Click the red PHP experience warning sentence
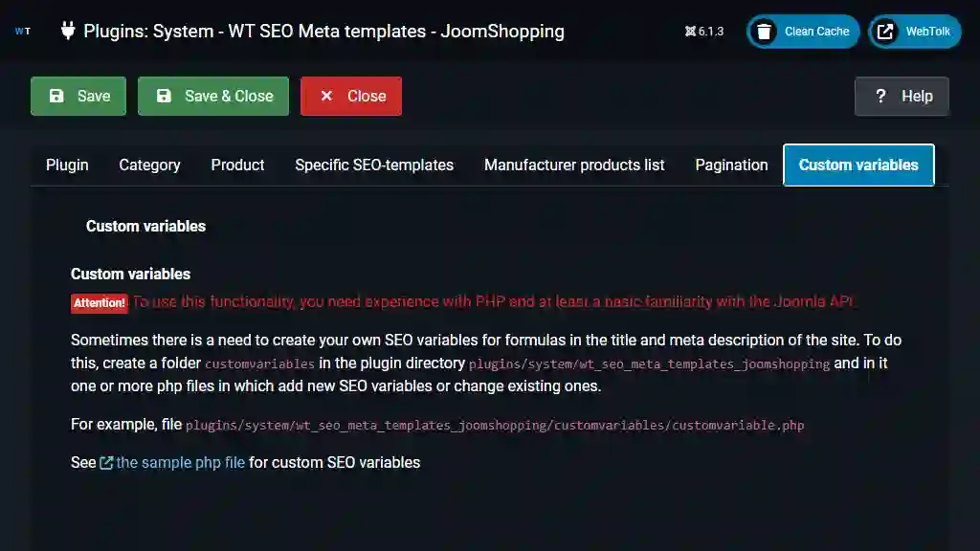This screenshot has height=551, width=980. (x=494, y=301)
